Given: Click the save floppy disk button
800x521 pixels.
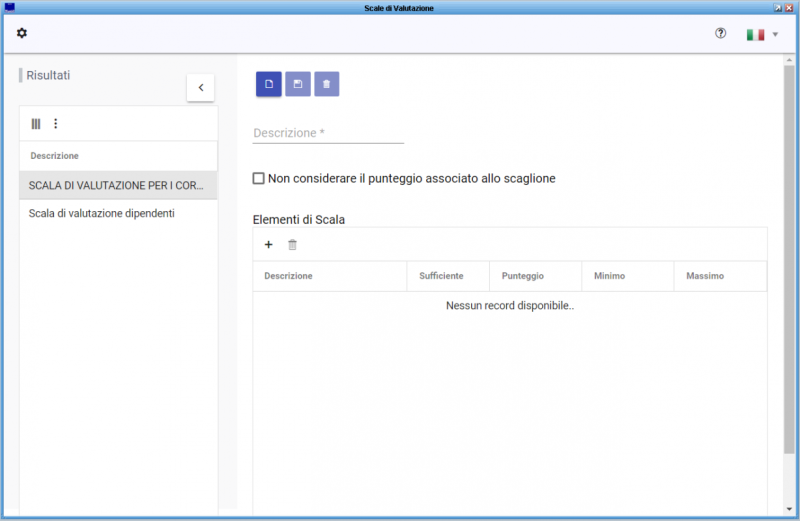Looking at the screenshot, I should coord(298,84).
